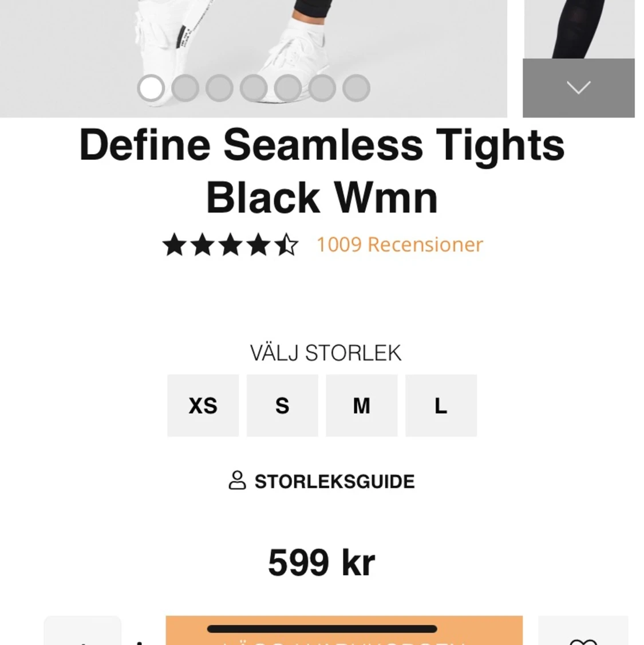Screen dimensions: 644x645
Task: Click the black leggings thumbnail image
Action: pyautogui.click(x=578, y=29)
